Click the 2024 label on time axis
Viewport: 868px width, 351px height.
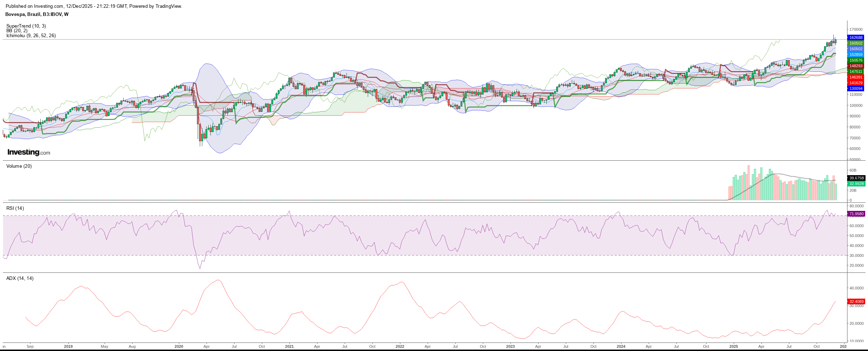(621, 346)
